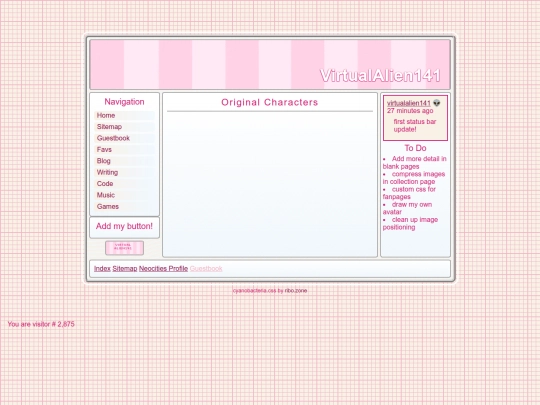Go to Guestbook from Navigation sidebar
This screenshot has height=405, width=540.
124,138
